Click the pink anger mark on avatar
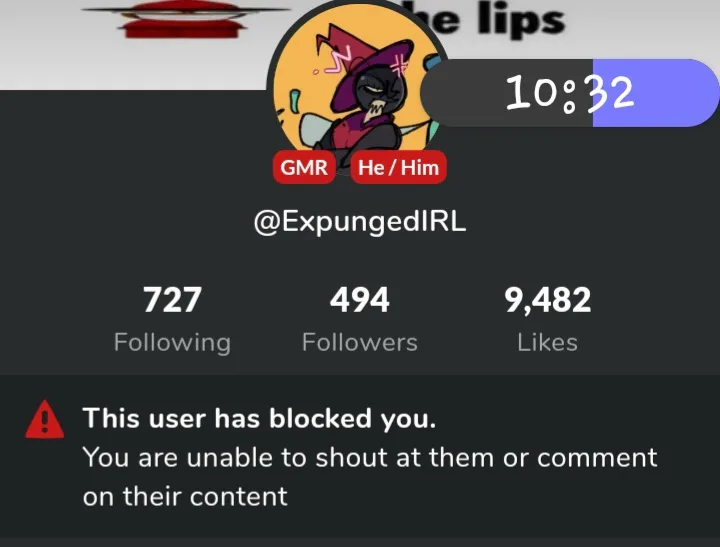The image size is (720, 547). tap(399, 68)
